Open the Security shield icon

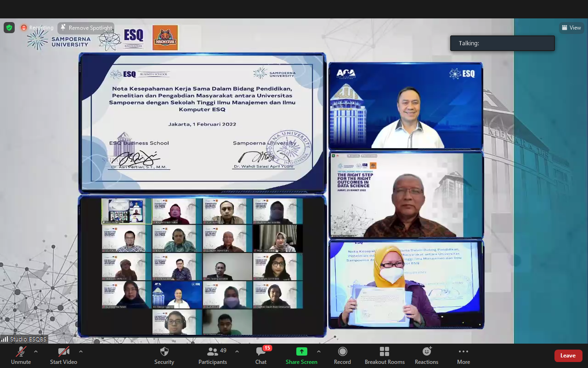(164, 352)
